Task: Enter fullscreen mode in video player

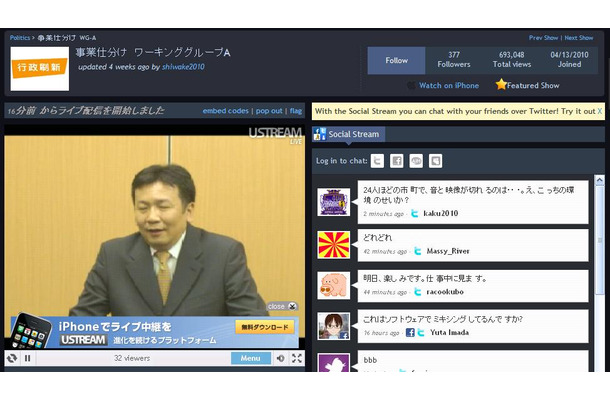Action: 297,358
